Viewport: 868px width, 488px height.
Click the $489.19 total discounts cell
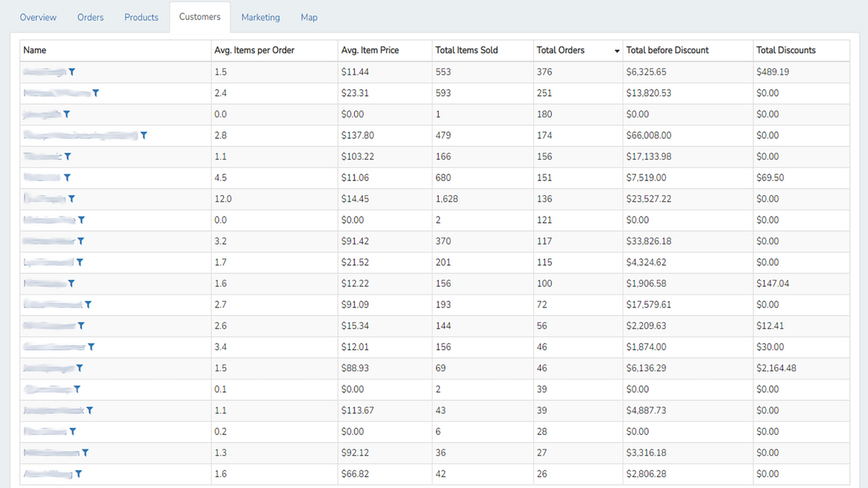tap(801, 72)
